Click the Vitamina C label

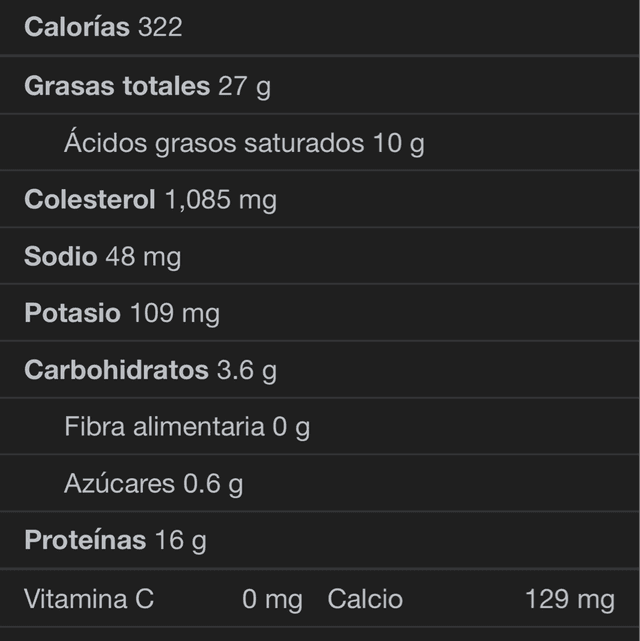pos(89,599)
